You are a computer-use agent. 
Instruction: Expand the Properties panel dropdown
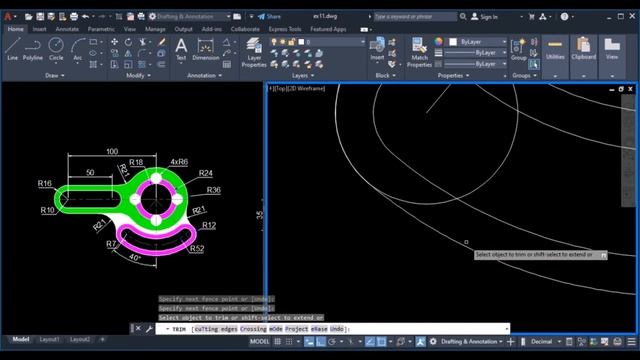click(x=453, y=76)
